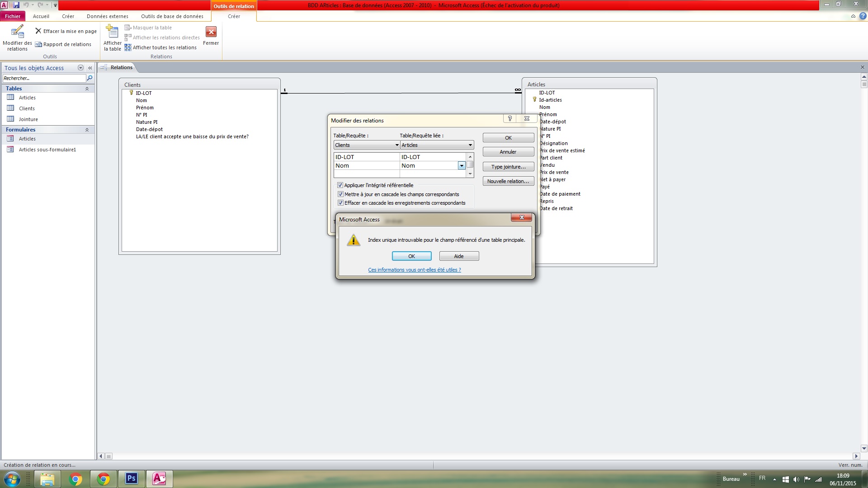Click Annuler in Modifier des relations dialog

[x=508, y=152]
